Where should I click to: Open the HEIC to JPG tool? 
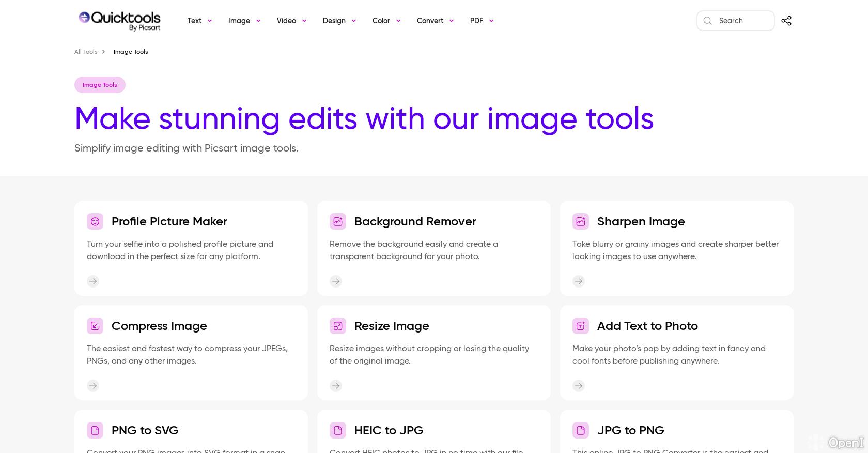coord(389,430)
